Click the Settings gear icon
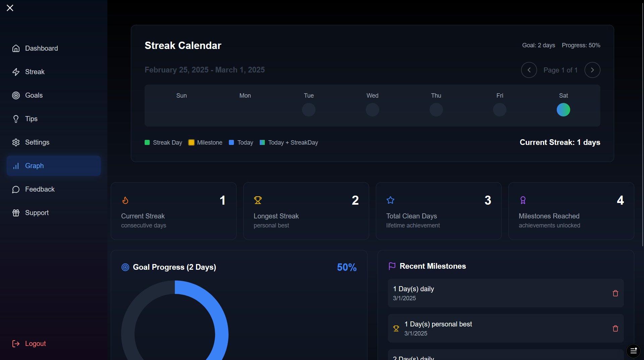Viewport: 644px width, 360px height. click(x=16, y=142)
